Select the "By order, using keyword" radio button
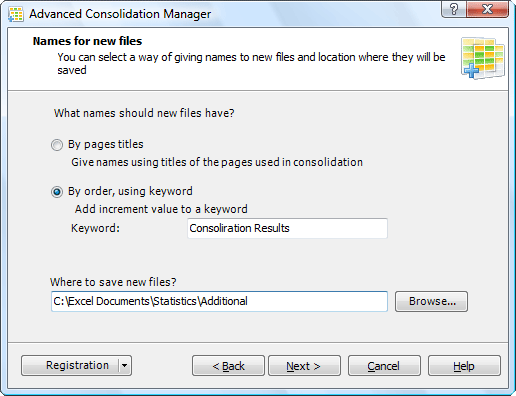The height and width of the screenshot is (396, 516). pyautogui.click(x=57, y=192)
